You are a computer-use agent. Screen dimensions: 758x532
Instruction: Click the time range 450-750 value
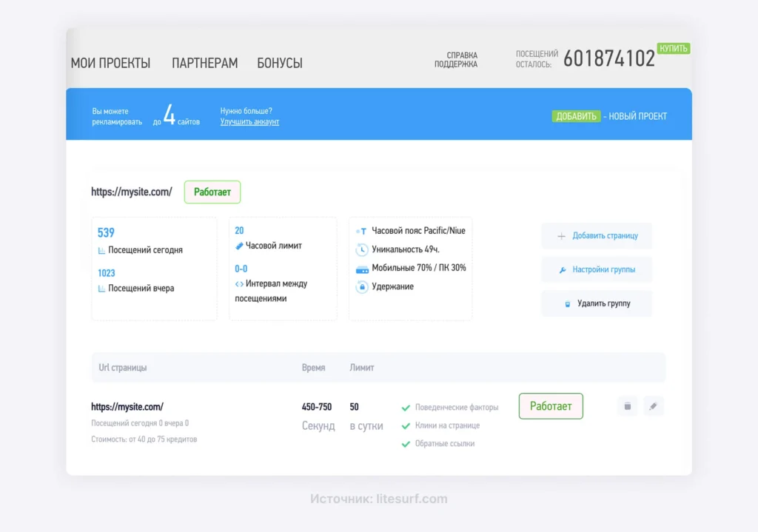coord(317,407)
